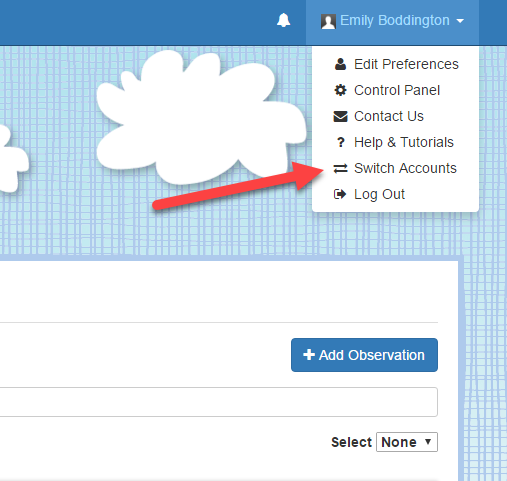Click the Emily Boddington username menu
The height and width of the screenshot is (481, 507).
(392, 21)
